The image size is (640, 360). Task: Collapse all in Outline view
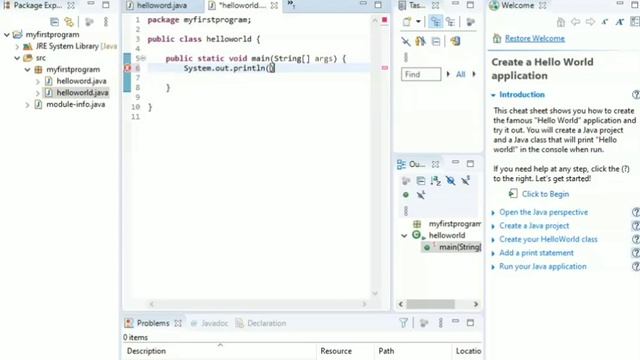(421, 181)
